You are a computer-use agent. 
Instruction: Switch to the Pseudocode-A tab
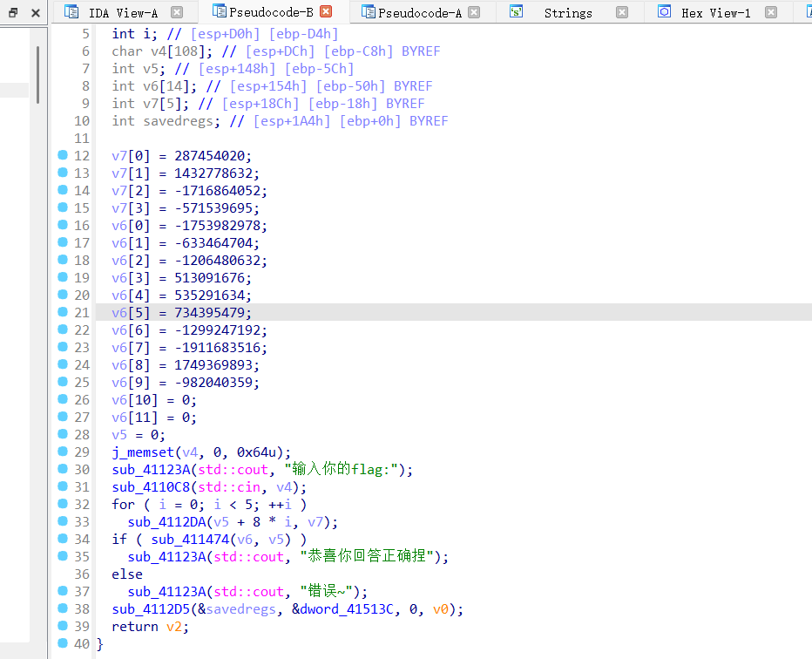coord(420,13)
